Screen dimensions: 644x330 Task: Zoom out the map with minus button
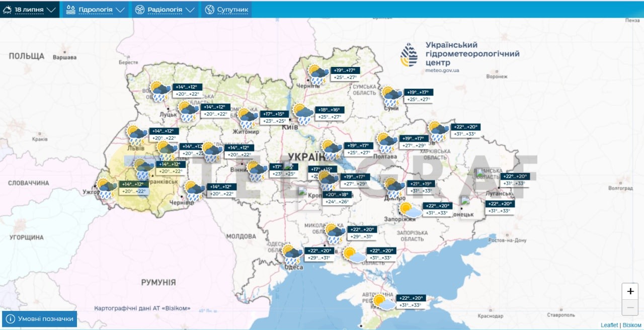630,307
